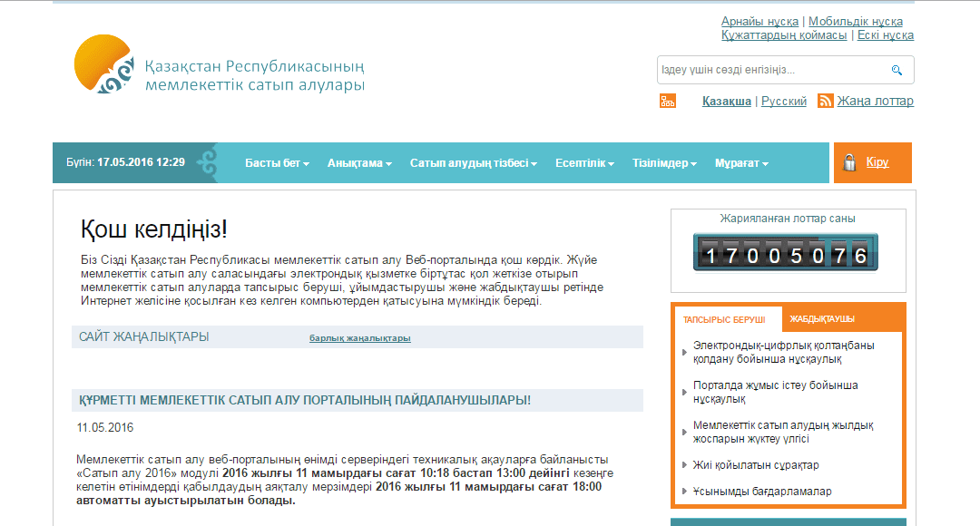Open Порталда жұмыс істеу бойынша нұсқаулық
980x526 pixels.
[775, 393]
